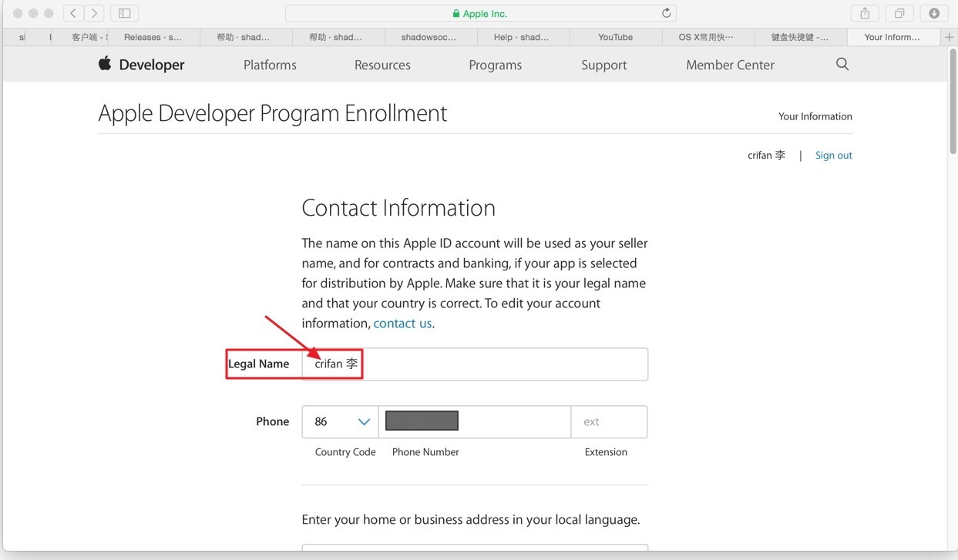
Task: Go forward to the next page
Action: (x=94, y=13)
